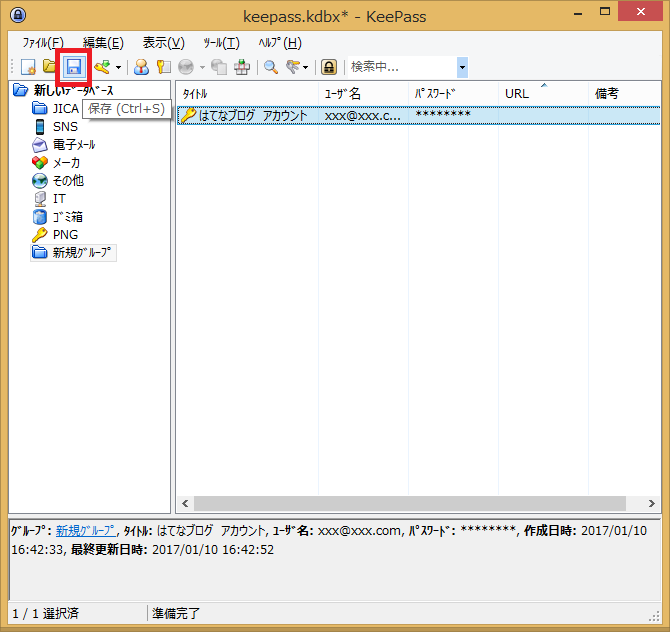
Task: Select the メーカ group
Action: 66,162
